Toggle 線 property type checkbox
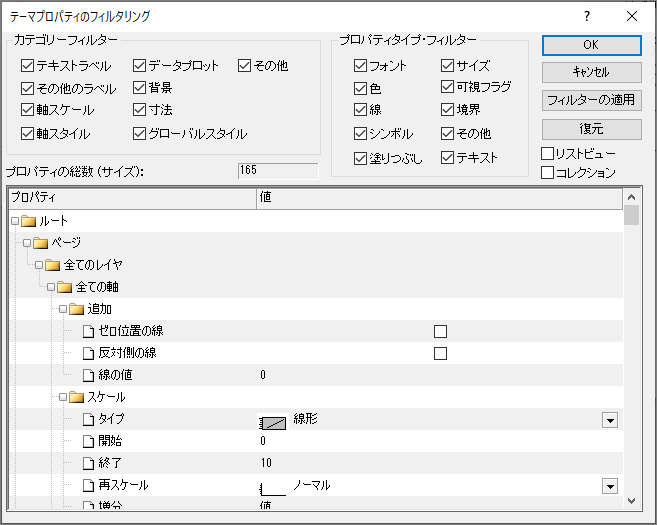Viewport: 657px width, 525px height. [360, 110]
